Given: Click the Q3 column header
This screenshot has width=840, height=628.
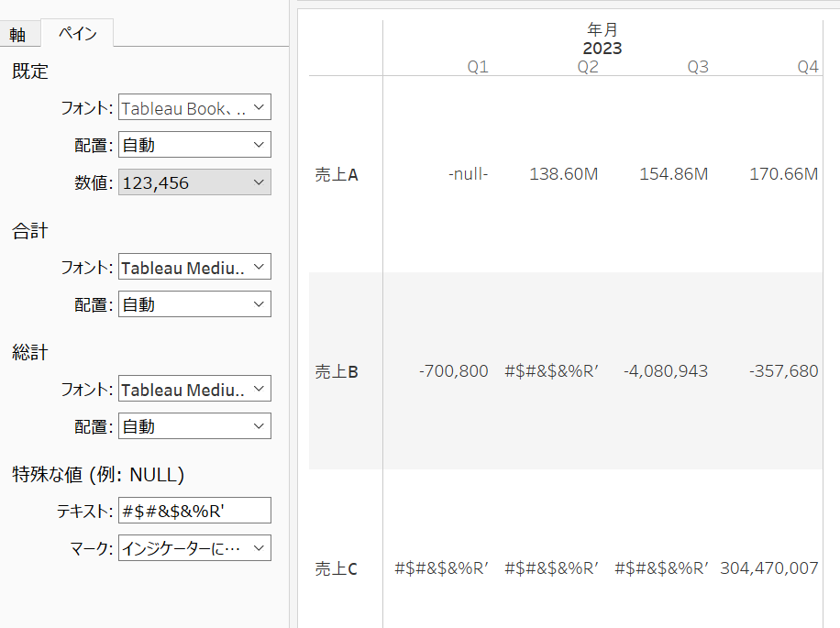Looking at the screenshot, I should click(x=698, y=67).
